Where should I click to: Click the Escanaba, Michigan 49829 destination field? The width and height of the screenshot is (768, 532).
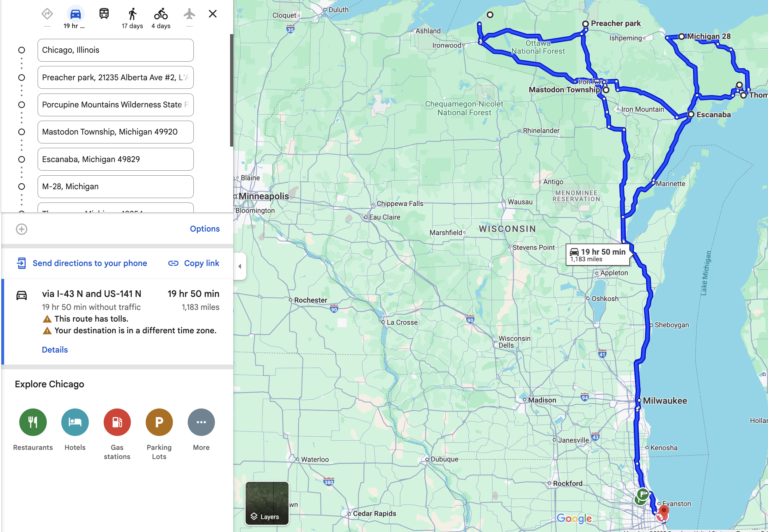(115, 159)
